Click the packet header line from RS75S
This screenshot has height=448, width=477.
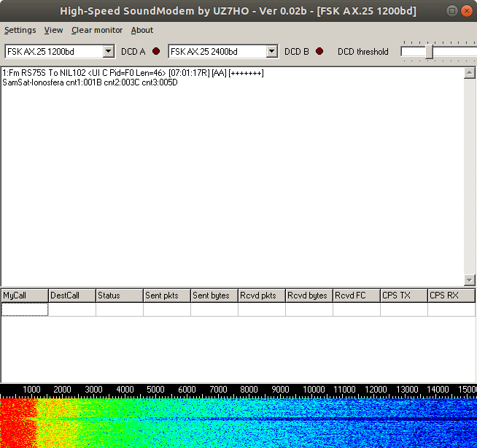133,73
